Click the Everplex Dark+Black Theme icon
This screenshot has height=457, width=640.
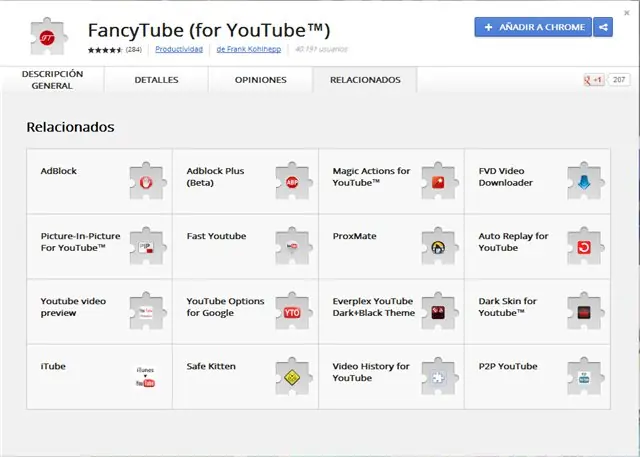(x=440, y=311)
